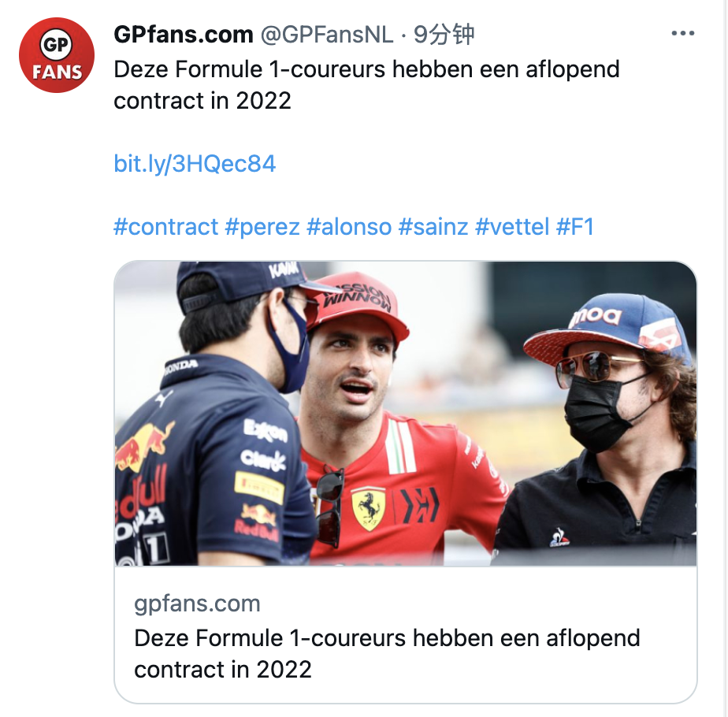
Task: Open the link card's photo of three drivers
Action: click(x=405, y=413)
